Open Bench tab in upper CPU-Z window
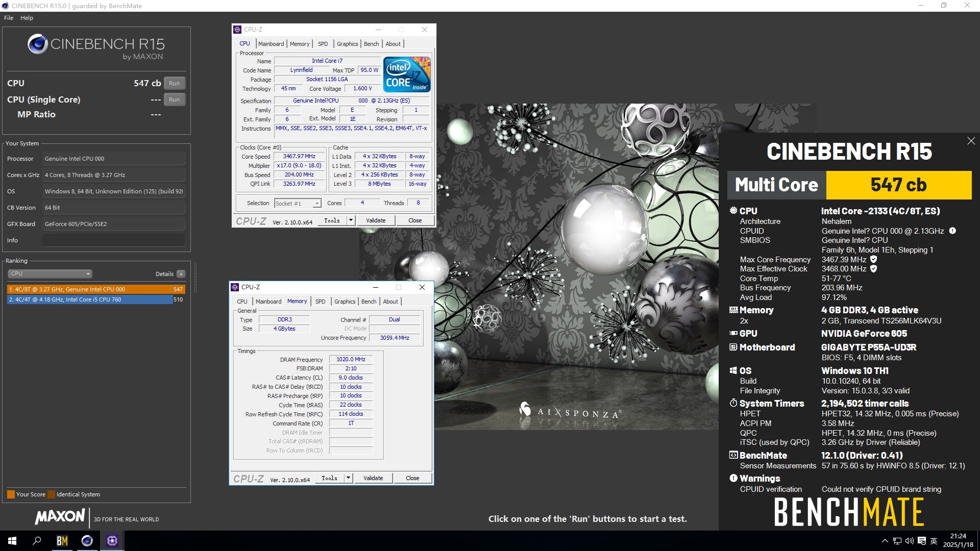The image size is (980, 551). click(371, 44)
